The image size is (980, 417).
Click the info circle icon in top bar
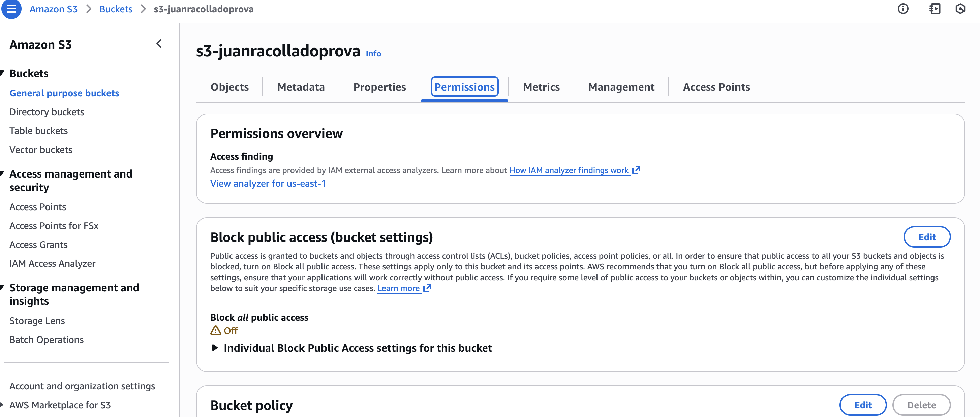point(903,9)
